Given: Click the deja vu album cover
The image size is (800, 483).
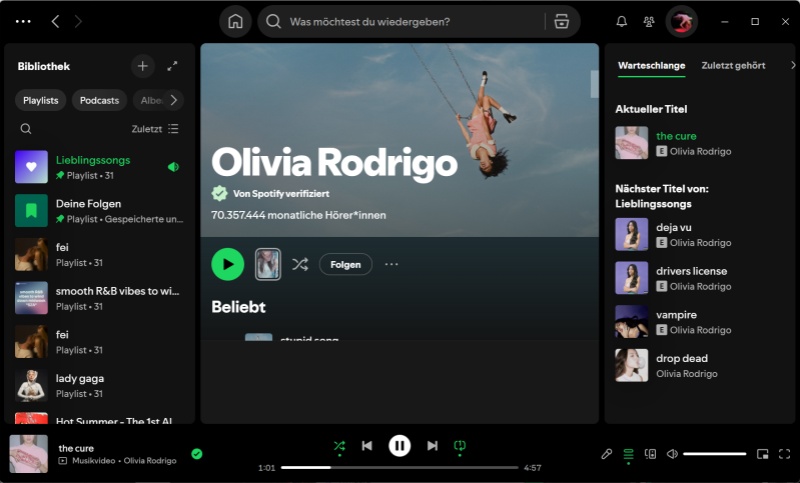Looking at the screenshot, I should tap(632, 235).
